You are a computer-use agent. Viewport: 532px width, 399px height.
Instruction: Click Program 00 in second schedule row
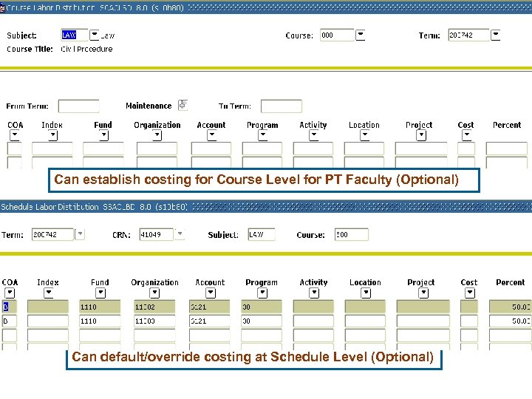pyautogui.click(x=262, y=321)
